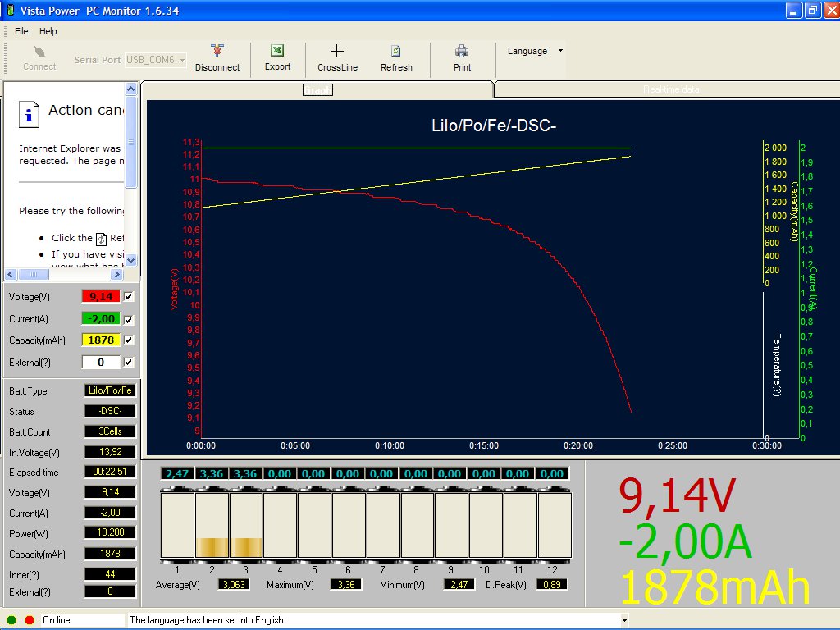840x630 pixels.
Task: Open the Help menu
Action: pos(48,31)
